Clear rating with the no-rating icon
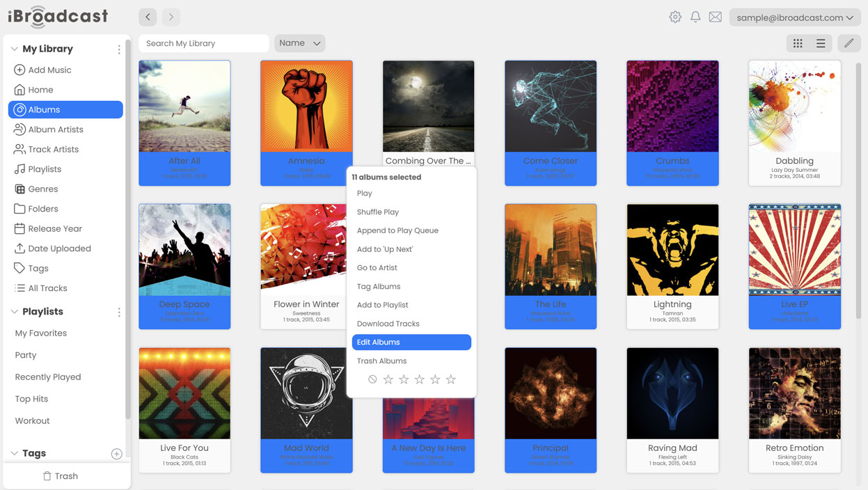Image resolution: width=868 pixels, height=490 pixels. coord(372,379)
